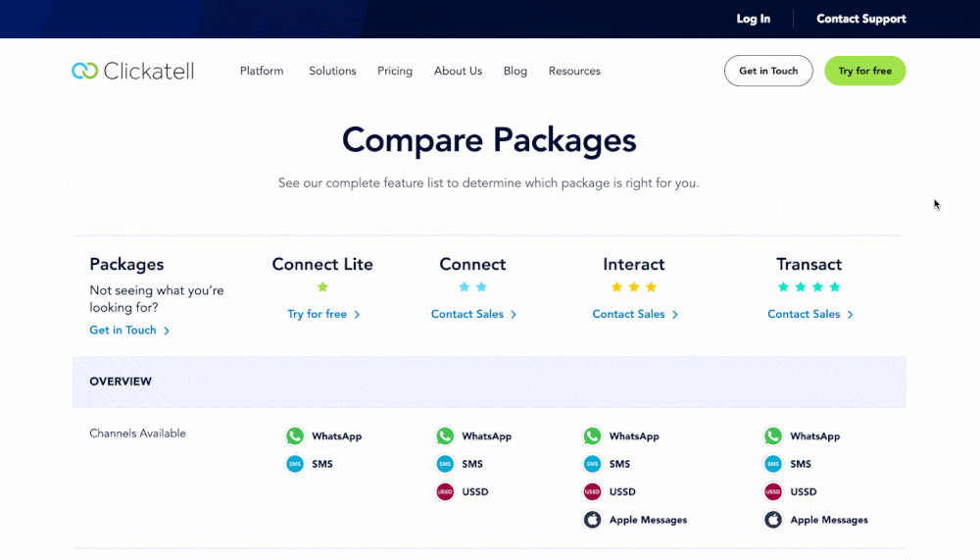Click the green star under Connect Lite

click(322, 286)
